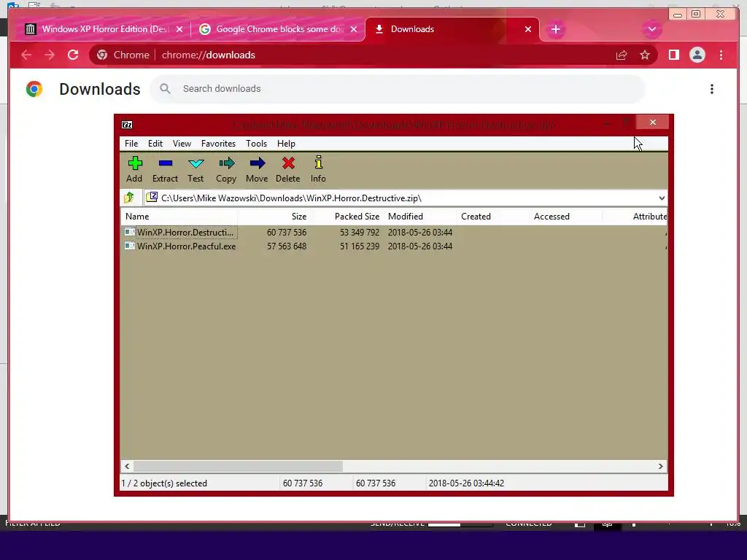Minimize the Chrome window
The image size is (747, 560).
[678, 15]
